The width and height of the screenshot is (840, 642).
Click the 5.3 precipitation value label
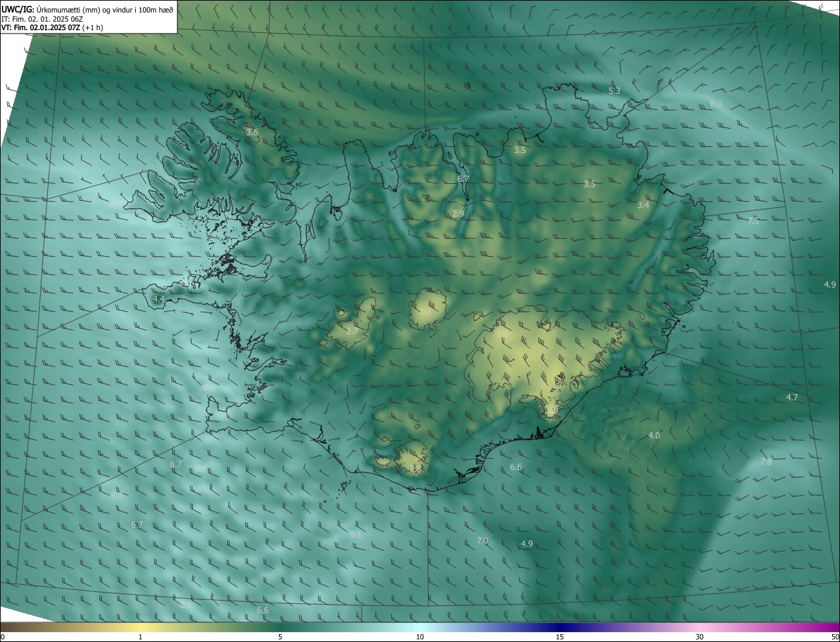tap(614, 91)
